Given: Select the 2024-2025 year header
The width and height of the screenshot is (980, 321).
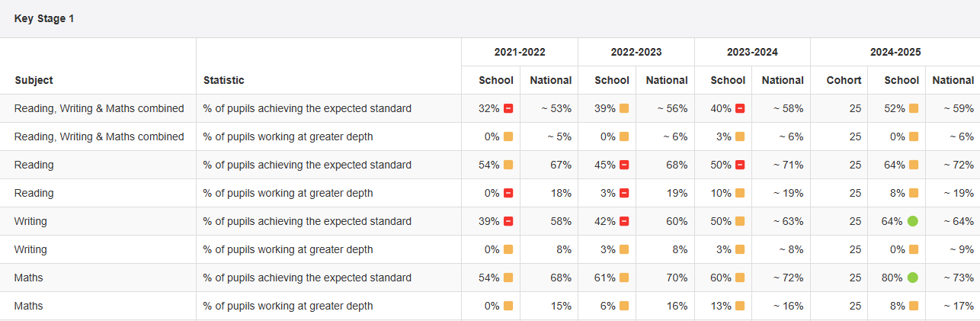Looking at the screenshot, I should pyautogui.click(x=895, y=53).
